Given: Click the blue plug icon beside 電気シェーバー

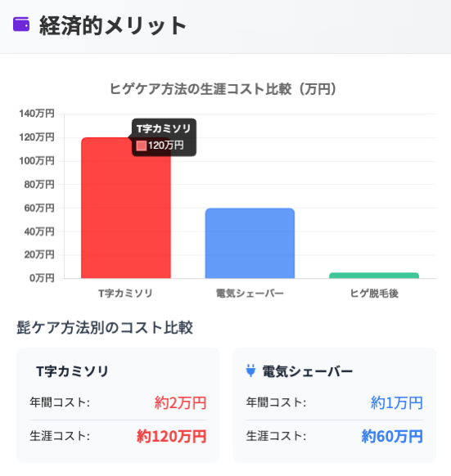Looking at the screenshot, I should 250,370.
